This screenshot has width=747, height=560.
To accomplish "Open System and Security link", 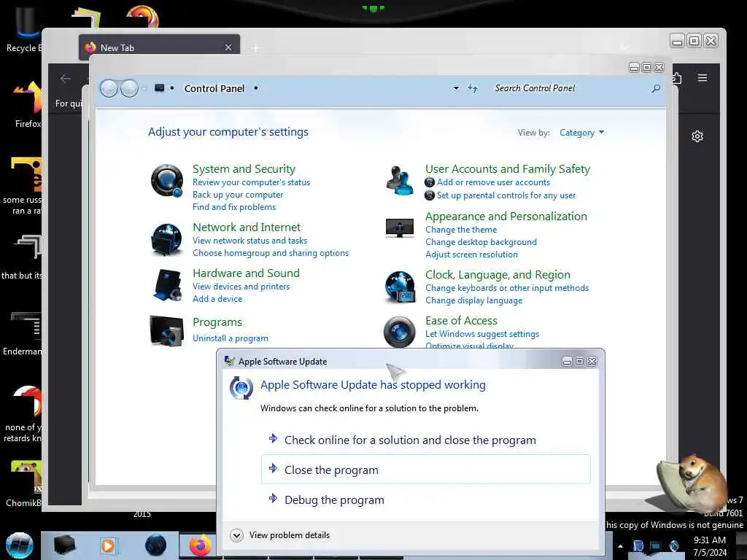I will pos(244,169).
